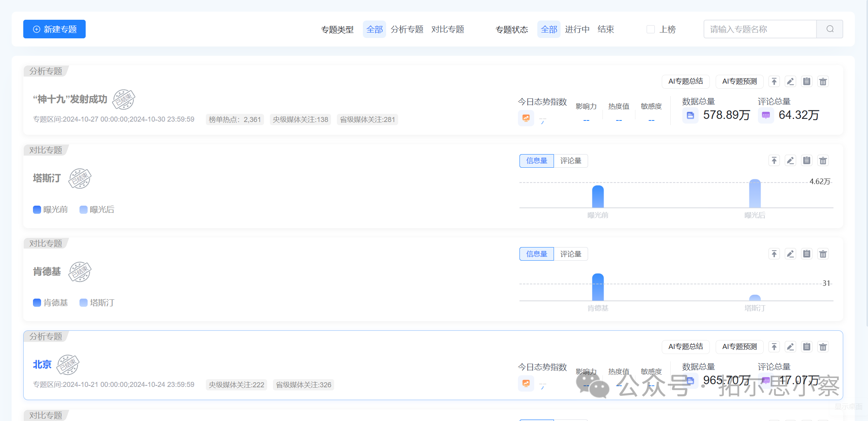
Task: Click the search magnifier icon
Action: (x=830, y=29)
